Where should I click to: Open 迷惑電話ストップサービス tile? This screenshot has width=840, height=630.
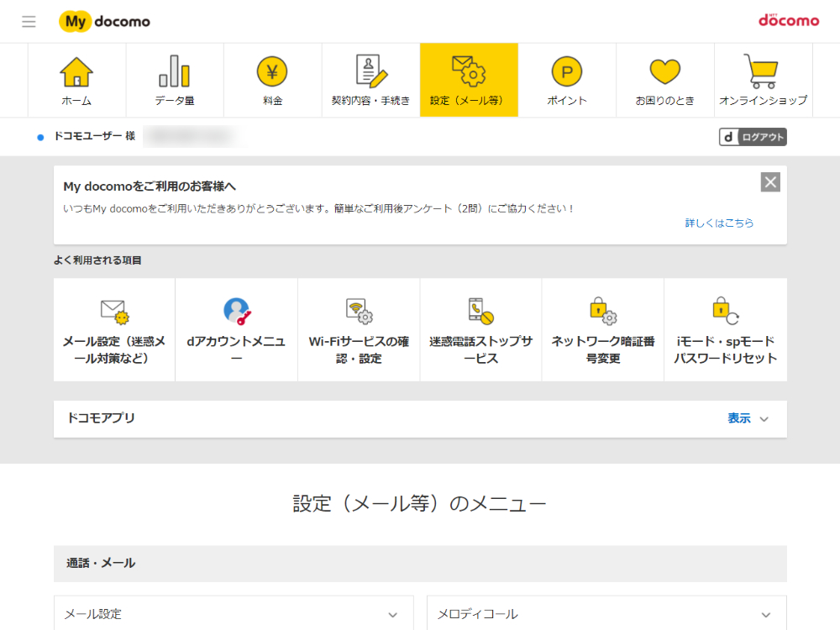[480, 329]
